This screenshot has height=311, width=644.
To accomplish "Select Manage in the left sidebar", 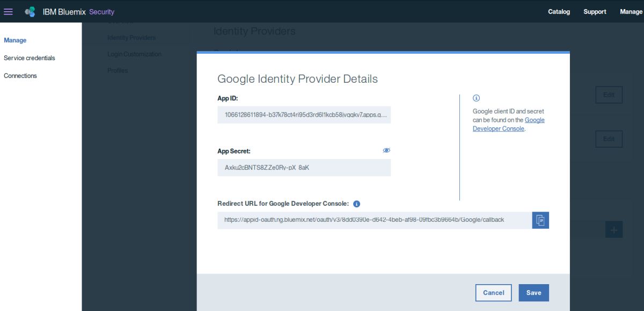I will coord(15,40).
